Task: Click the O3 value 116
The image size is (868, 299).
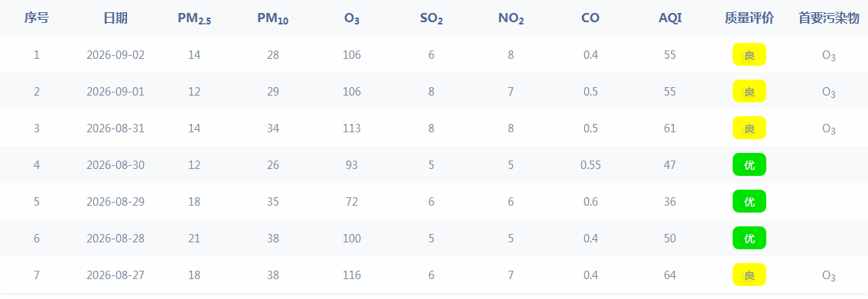Action: 352,275
